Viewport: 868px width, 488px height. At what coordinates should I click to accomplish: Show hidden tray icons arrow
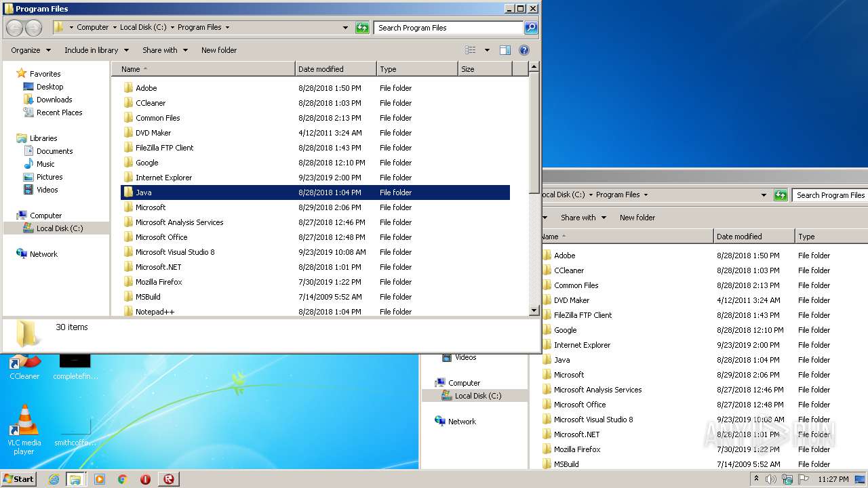(x=757, y=479)
